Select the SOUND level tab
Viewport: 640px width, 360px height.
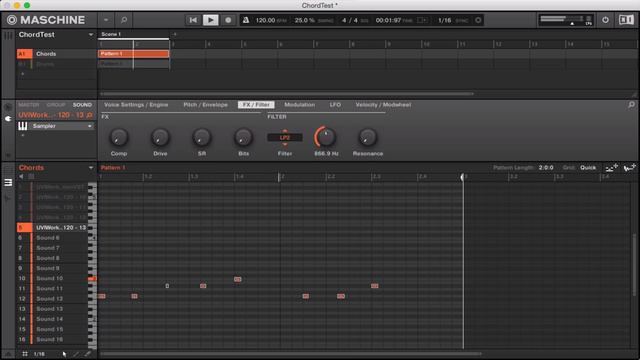click(82, 105)
